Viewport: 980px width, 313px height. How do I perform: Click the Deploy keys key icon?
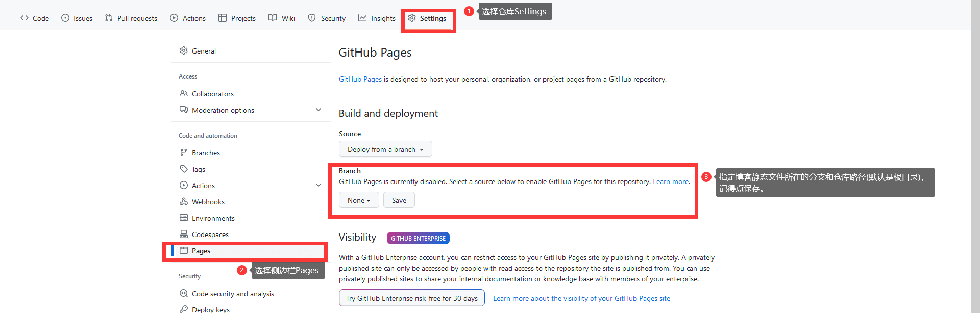click(184, 309)
